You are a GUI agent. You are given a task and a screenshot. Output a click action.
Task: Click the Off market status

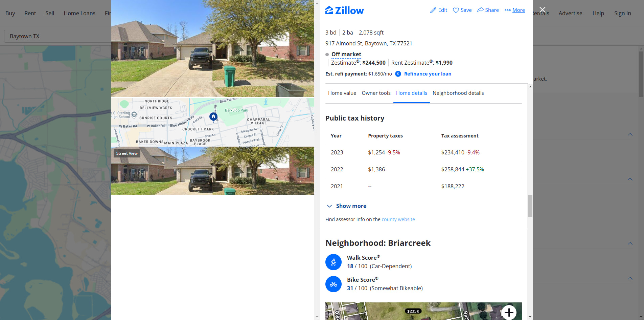coord(346,54)
